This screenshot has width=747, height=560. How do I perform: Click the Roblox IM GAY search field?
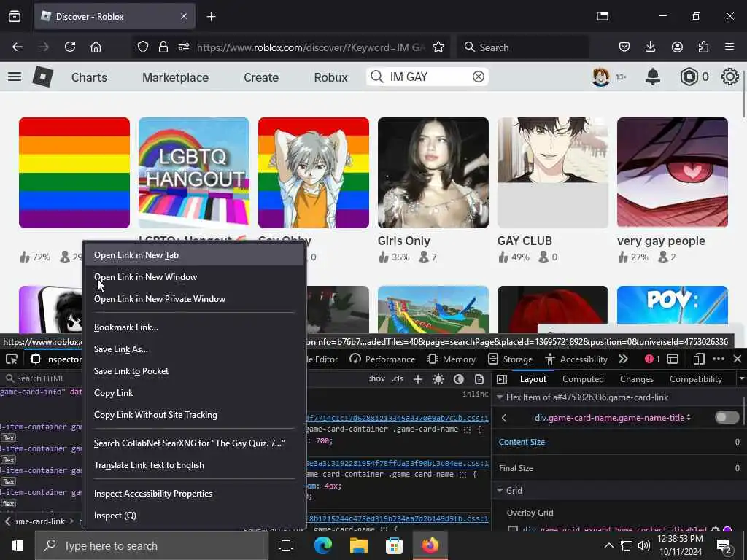(x=427, y=77)
